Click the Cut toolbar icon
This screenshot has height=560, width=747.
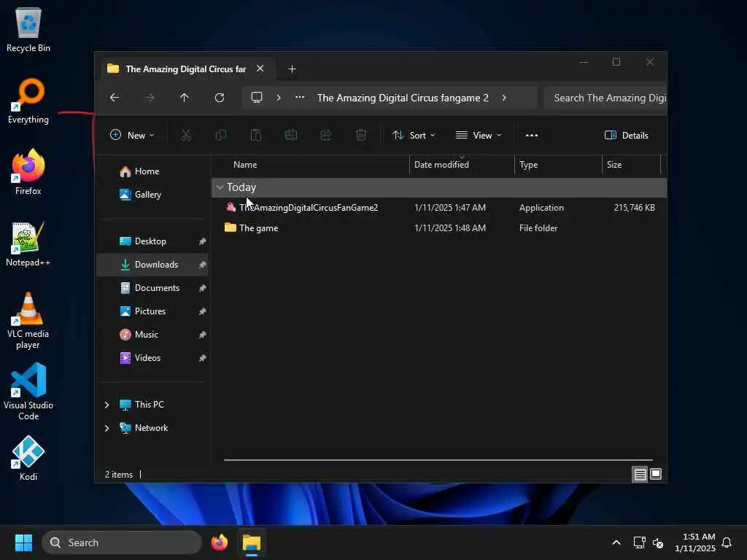tap(186, 135)
